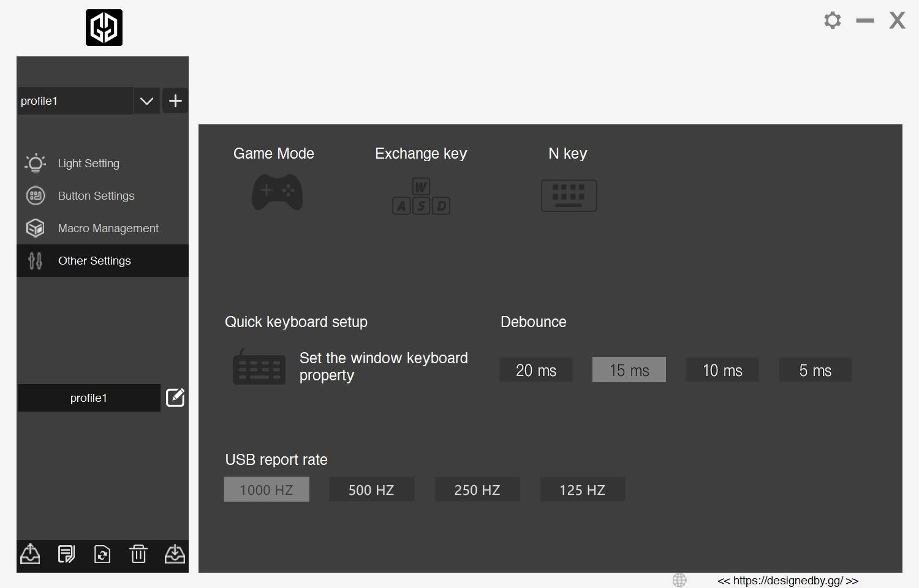The width and height of the screenshot is (919, 588).
Task: Click the light bulb icon
Action: tap(36, 163)
